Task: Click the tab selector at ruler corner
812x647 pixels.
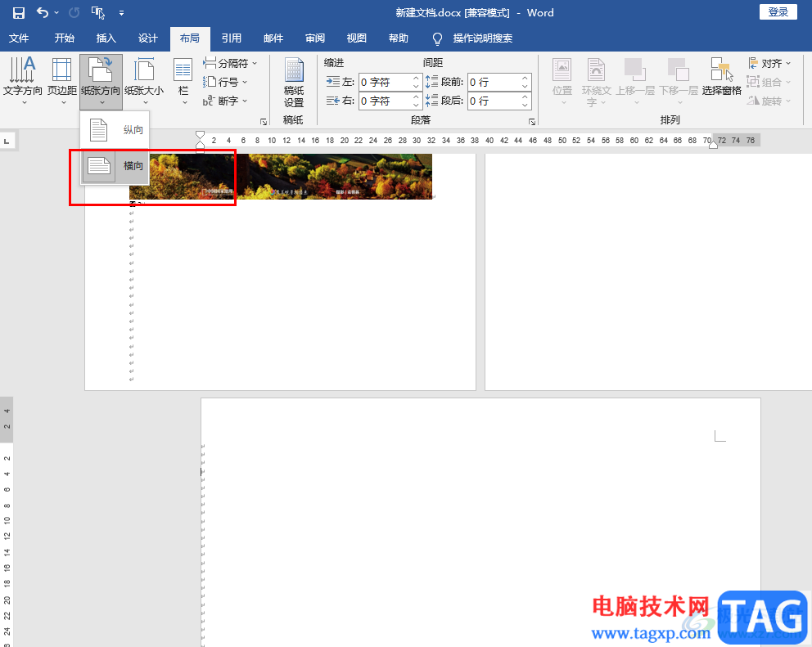Action: coord(7,141)
